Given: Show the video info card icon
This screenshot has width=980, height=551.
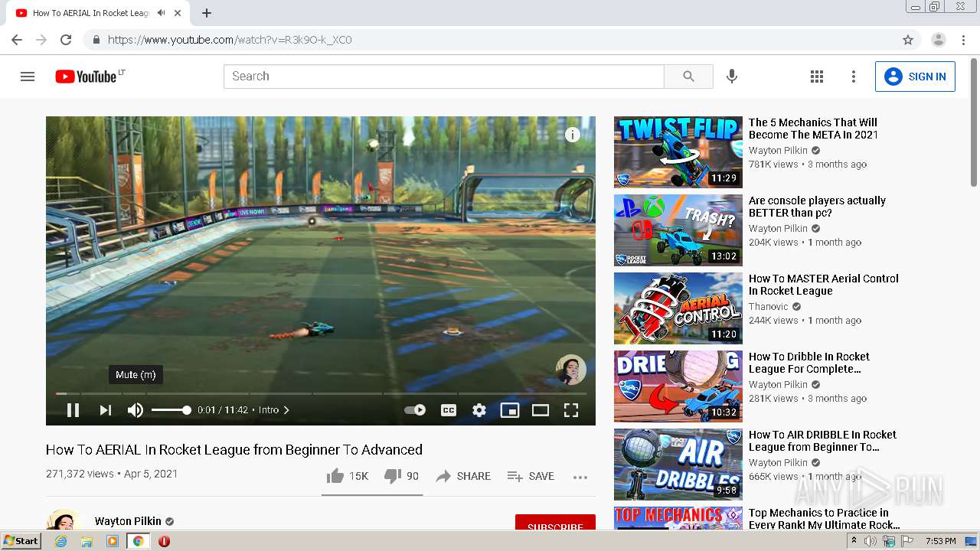Looking at the screenshot, I should point(572,135).
